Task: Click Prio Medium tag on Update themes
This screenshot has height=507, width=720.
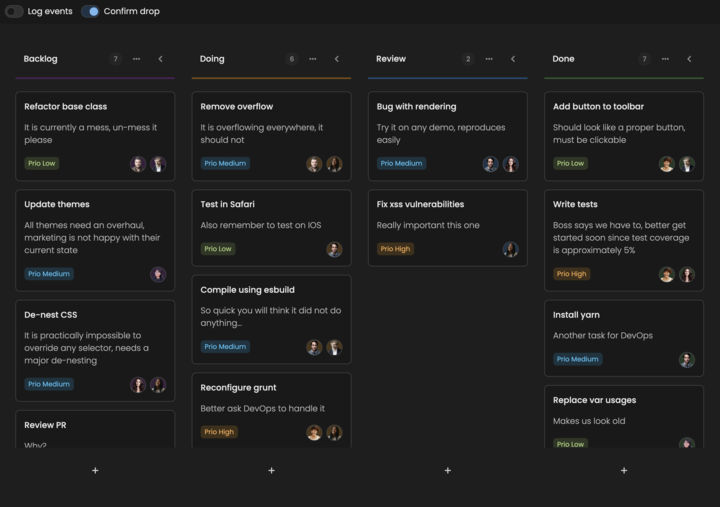Action: click(49, 274)
